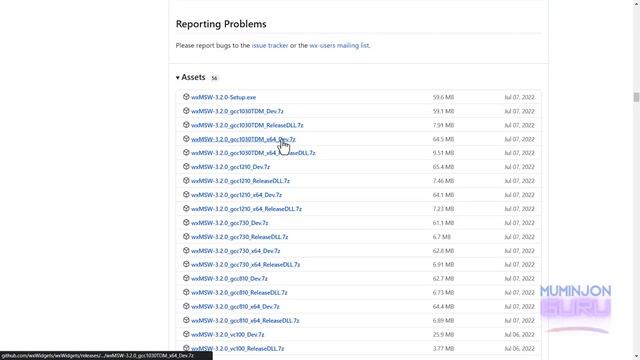Download wxMSW-3.2.0_vc100_Dev.7z
This screenshot has height=360, width=640.
(227, 334)
